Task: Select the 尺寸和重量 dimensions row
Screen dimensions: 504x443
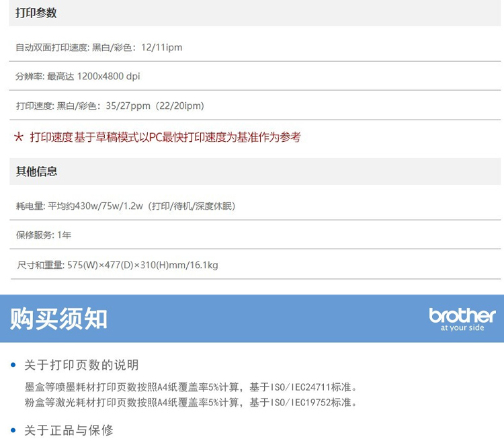Action: pos(255,265)
